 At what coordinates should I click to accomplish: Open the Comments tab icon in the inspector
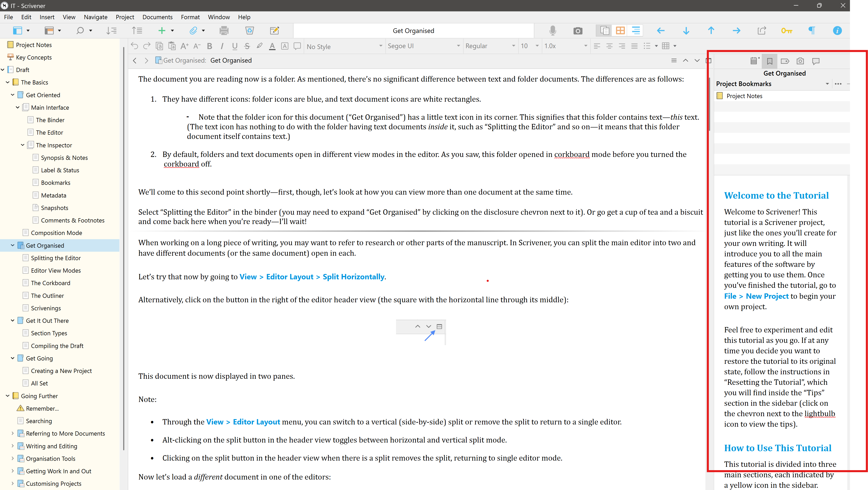[x=816, y=61]
